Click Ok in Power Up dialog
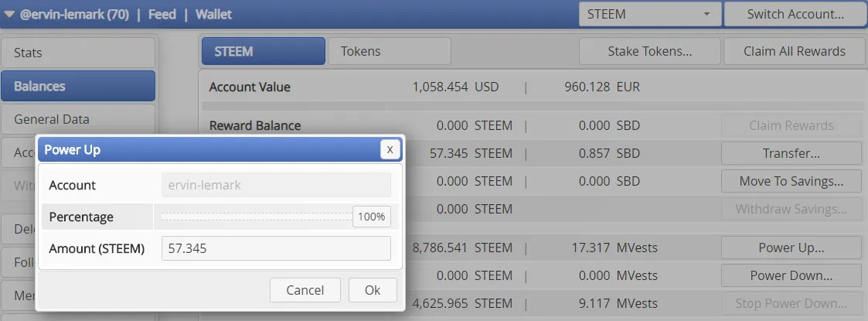This screenshot has width=868, height=321. [x=373, y=290]
